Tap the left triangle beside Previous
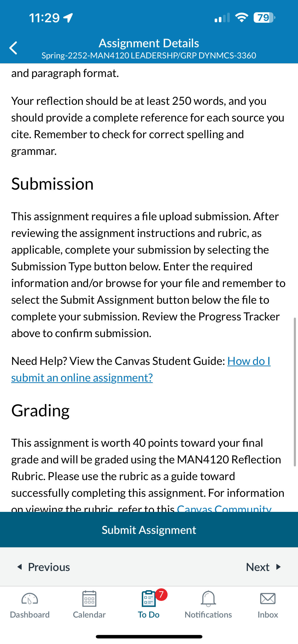This screenshot has width=298, height=644. tap(19, 567)
